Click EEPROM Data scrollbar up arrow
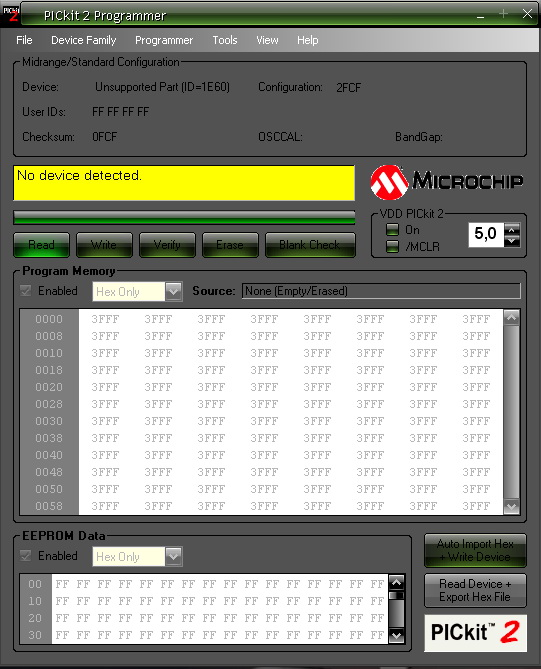The width and height of the screenshot is (541, 669). [397, 582]
